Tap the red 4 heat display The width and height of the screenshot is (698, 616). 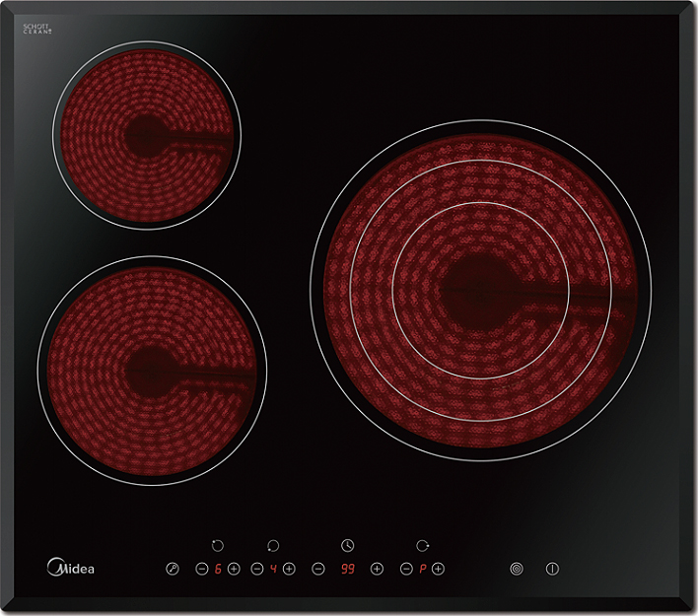coord(273,569)
